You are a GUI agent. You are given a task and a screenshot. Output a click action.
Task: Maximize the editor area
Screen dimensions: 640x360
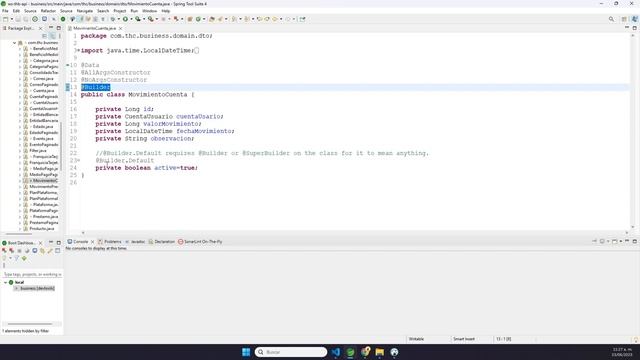point(634,28)
